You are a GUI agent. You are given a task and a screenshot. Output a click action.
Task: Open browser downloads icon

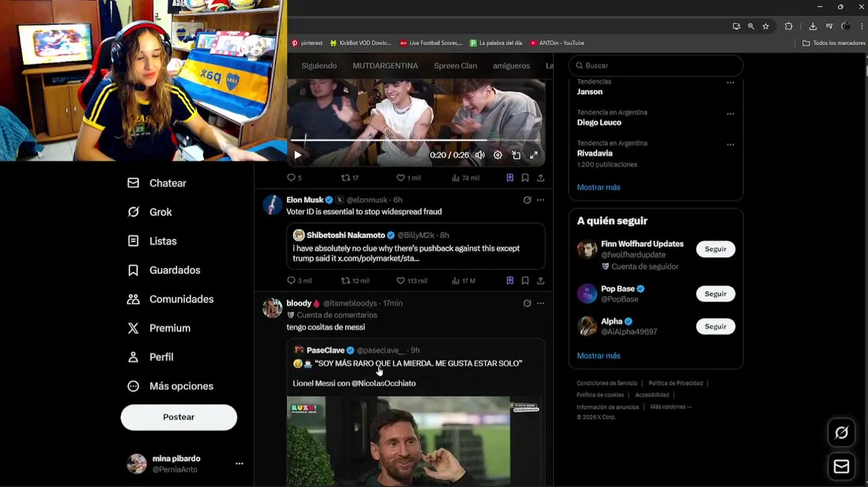coord(813,26)
